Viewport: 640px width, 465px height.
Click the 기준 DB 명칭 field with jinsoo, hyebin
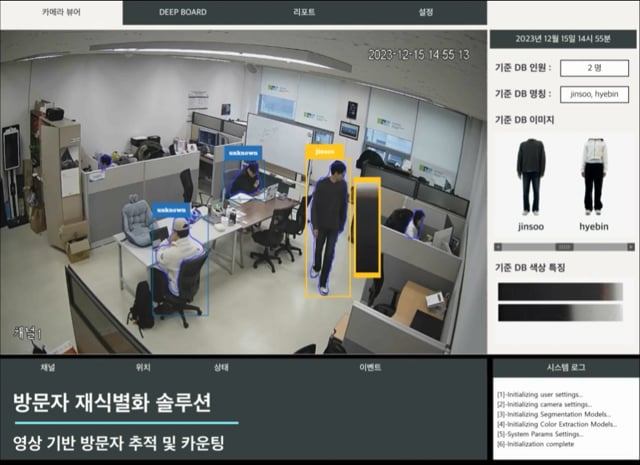coord(594,94)
